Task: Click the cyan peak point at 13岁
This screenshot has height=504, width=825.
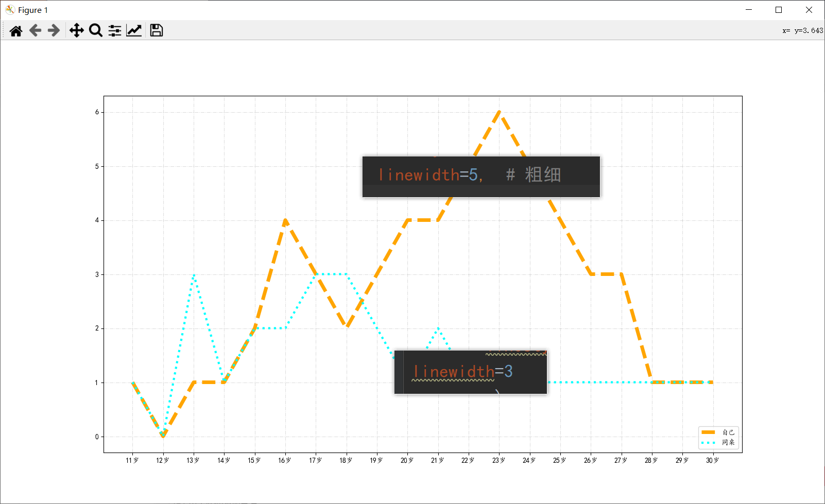Action: point(194,275)
